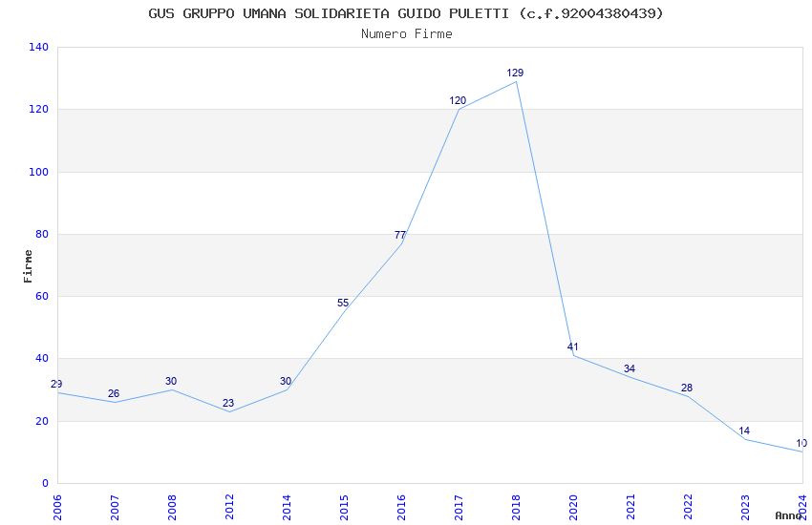The image size is (812, 525).
Task: Select the 34 data point label
Action: (x=630, y=368)
